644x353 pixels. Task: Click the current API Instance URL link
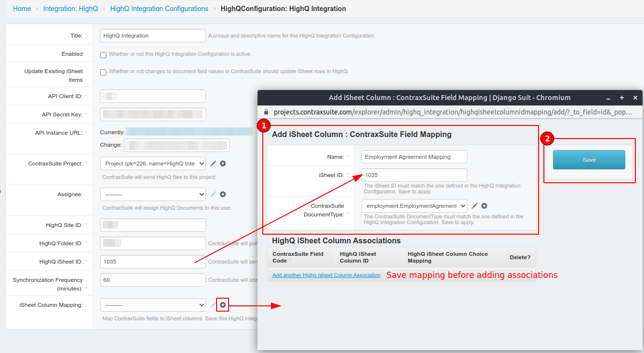point(189,131)
